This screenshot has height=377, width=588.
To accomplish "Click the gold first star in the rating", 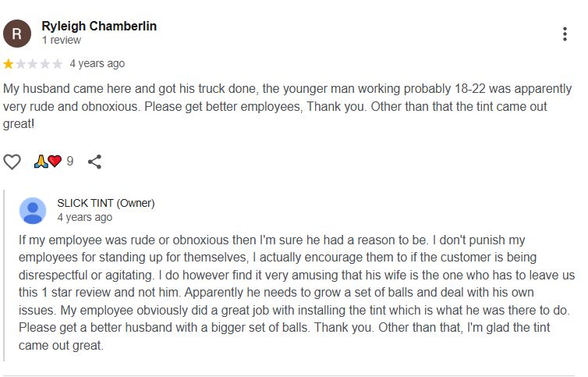I will (x=9, y=64).
